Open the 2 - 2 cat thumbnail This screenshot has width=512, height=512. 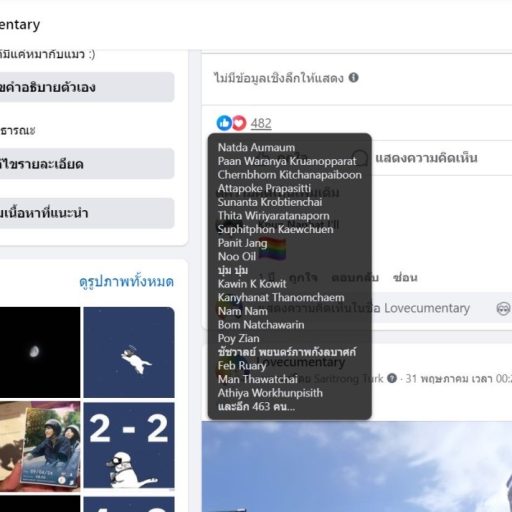tap(129, 445)
